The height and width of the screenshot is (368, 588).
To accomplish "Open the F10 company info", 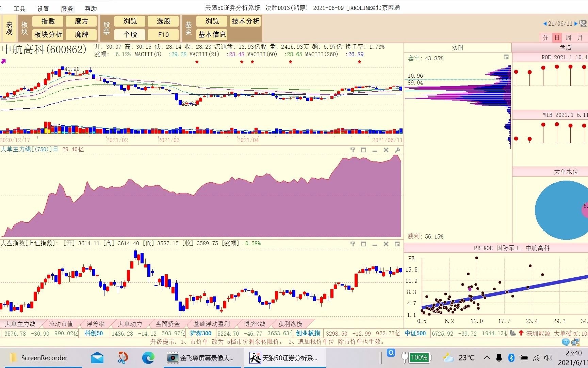I will coord(163,34).
